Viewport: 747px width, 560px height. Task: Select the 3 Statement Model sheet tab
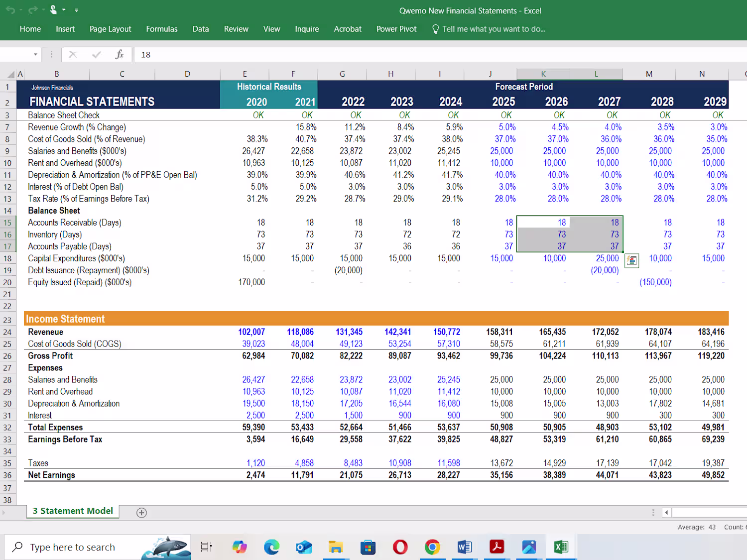pyautogui.click(x=73, y=511)
